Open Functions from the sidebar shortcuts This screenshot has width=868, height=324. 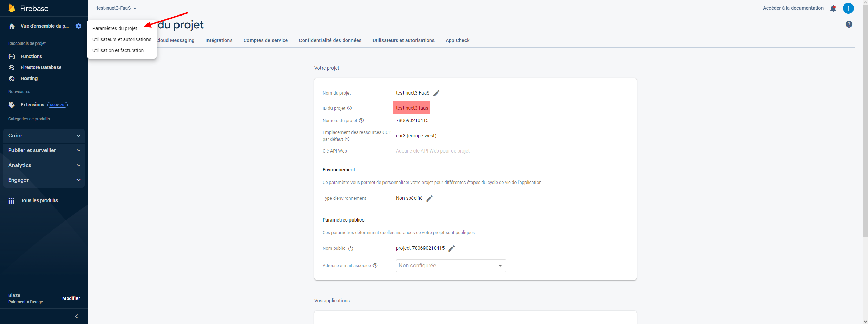(x=31, y=56)
